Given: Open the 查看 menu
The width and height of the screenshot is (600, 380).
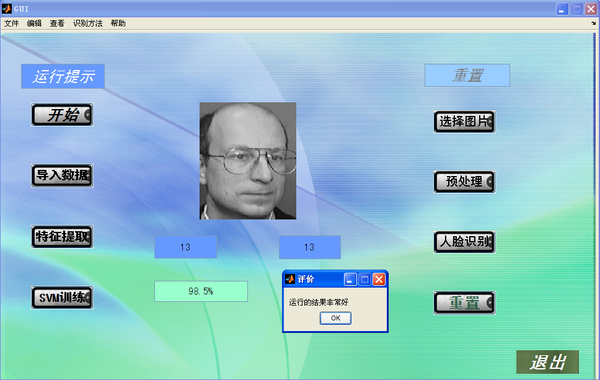Looking at the screenshot, I should 57,23.
